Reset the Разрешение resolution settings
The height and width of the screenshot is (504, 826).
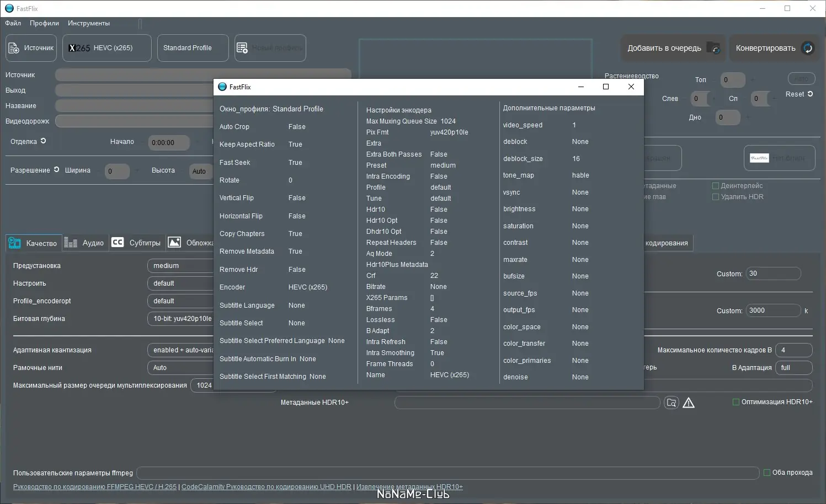pyautogui.click(x=56, y=170)
